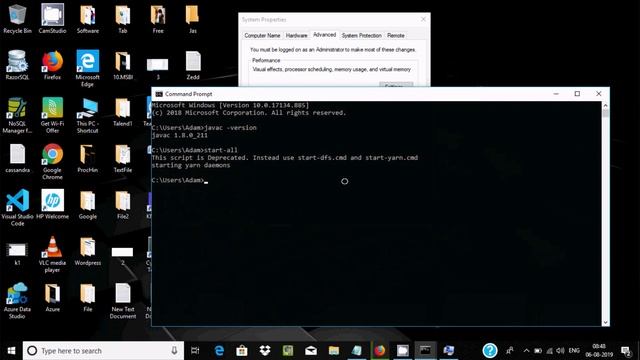The image size is (640, 360).
Task: Open the clock and date flyout
Action: 599,351
